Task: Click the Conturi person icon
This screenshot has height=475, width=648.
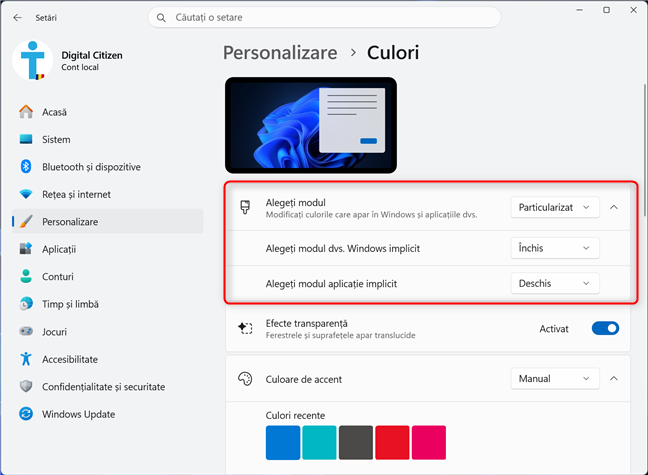Action: [26, 276]
